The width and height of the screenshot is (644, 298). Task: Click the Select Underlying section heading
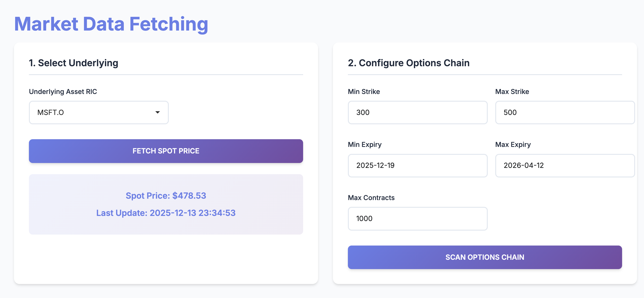tap(73, 63)
